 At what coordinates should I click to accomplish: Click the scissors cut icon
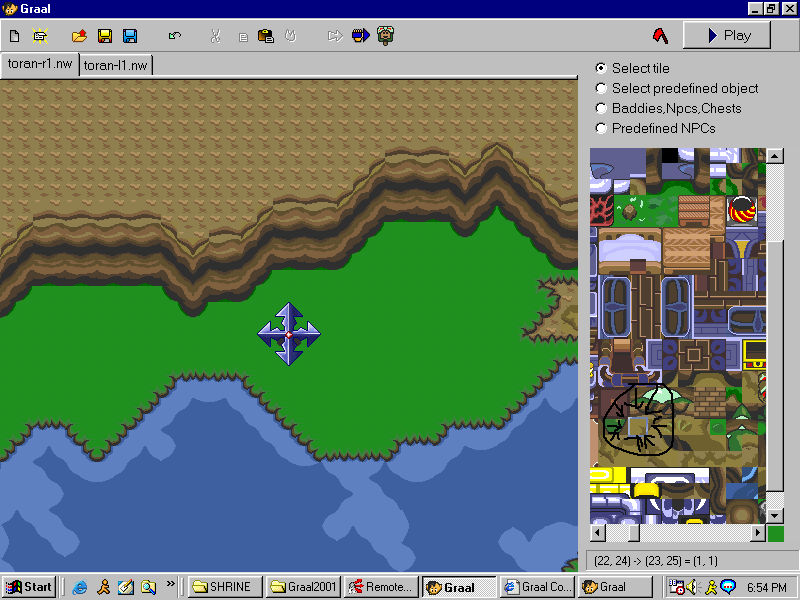[x=215, y=36]
